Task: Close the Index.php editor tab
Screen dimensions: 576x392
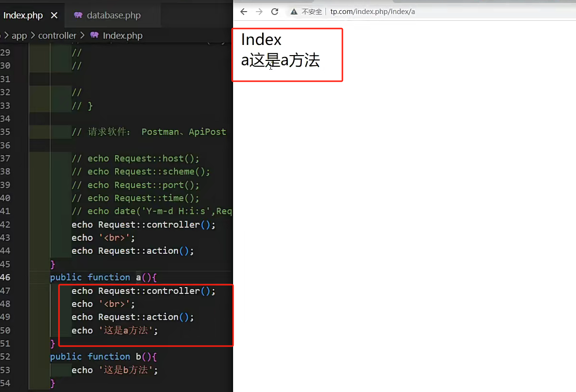Action: tap(54, 15)
